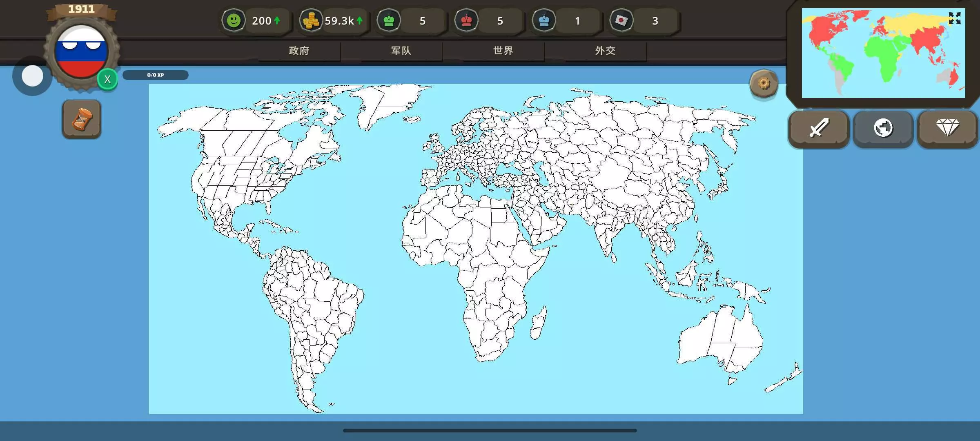Open the sword war mode button
Viewport: 980px width, 441px height.
(819, 128)
